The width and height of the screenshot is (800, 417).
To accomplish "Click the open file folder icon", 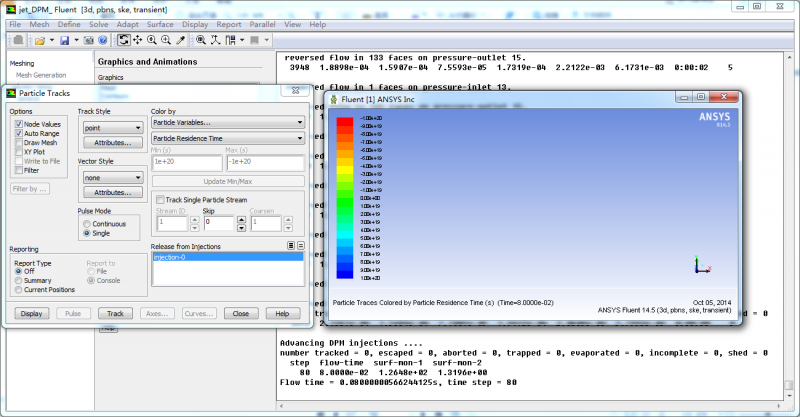I will pyautogui.click(x=39, y=40).
